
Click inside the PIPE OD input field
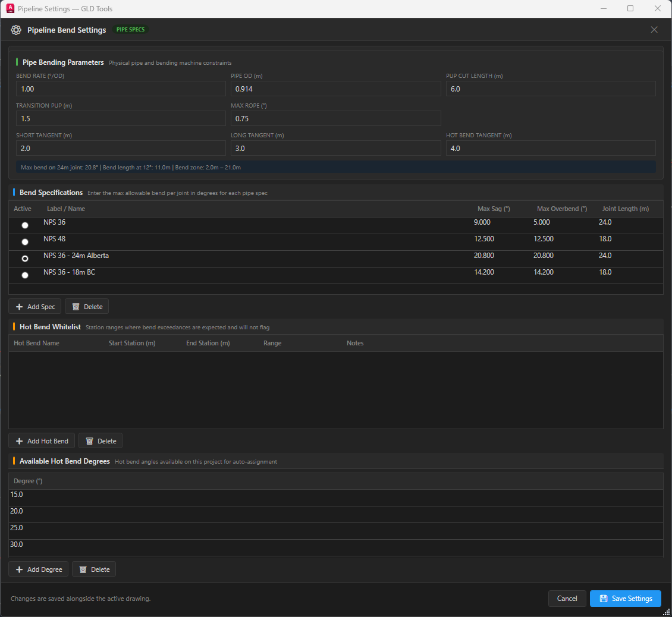[336, 89]
